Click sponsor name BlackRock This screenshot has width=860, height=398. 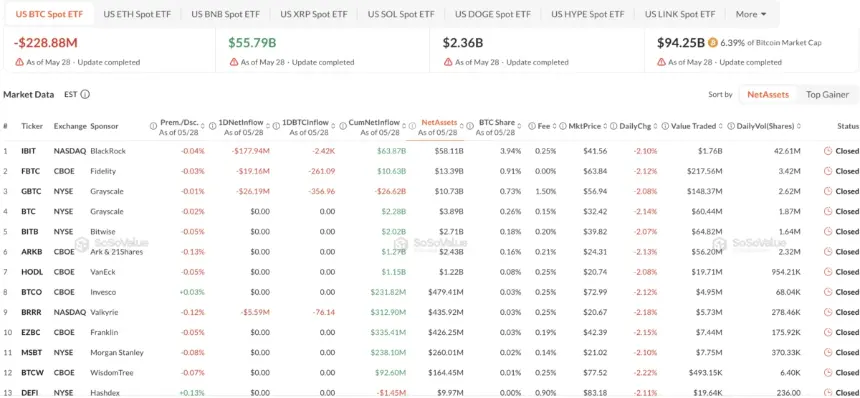click(x=108, y=151)
